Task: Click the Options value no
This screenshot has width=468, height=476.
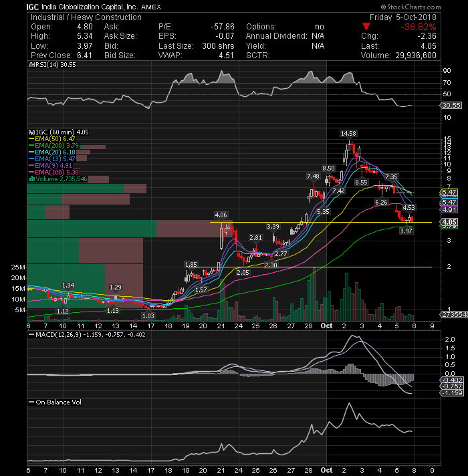Action: click(320, 27)
